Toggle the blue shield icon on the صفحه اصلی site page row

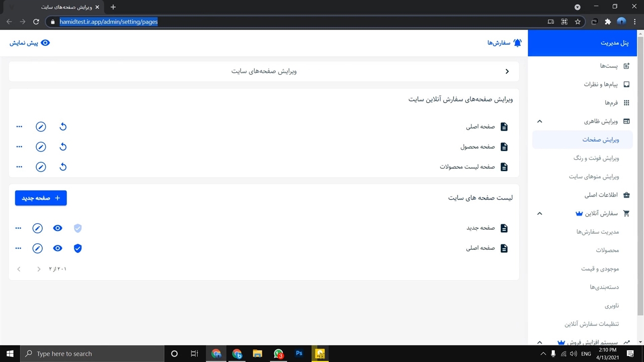click(x=77, y=248)
